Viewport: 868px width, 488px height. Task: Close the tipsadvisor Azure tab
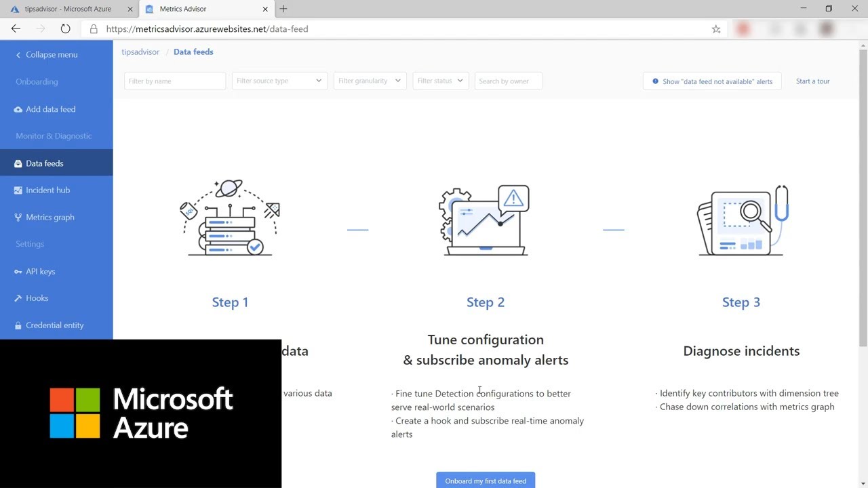130,9
